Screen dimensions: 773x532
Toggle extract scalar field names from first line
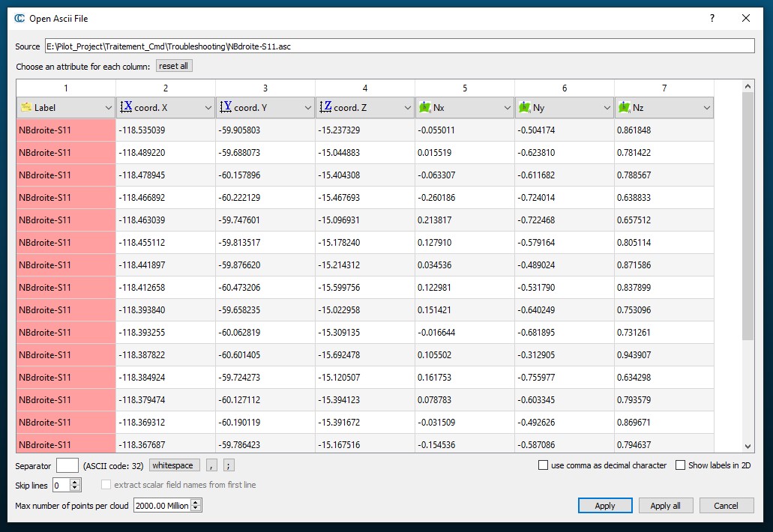106,483
